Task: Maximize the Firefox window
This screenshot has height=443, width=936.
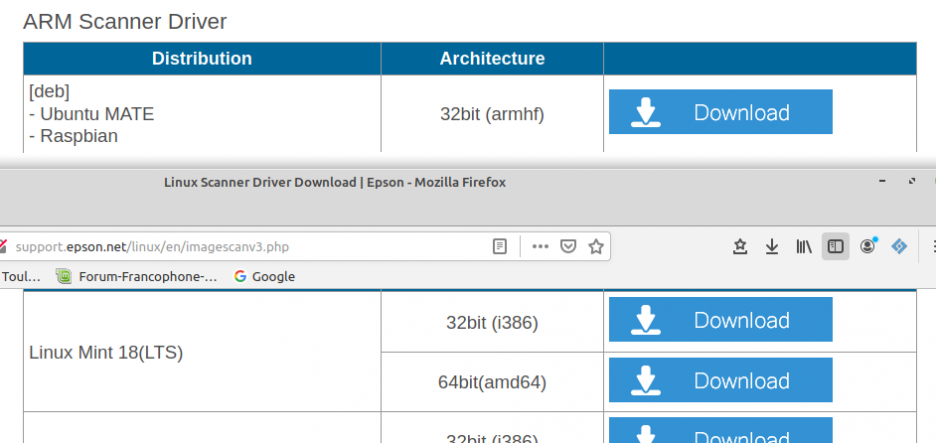Action: tap(912, 182)
